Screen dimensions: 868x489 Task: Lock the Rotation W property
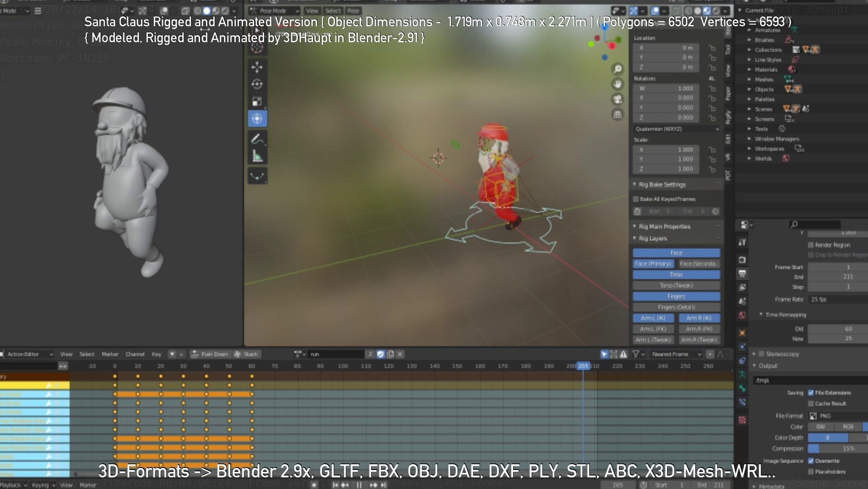pyautogui.click(x=712, y=88)
